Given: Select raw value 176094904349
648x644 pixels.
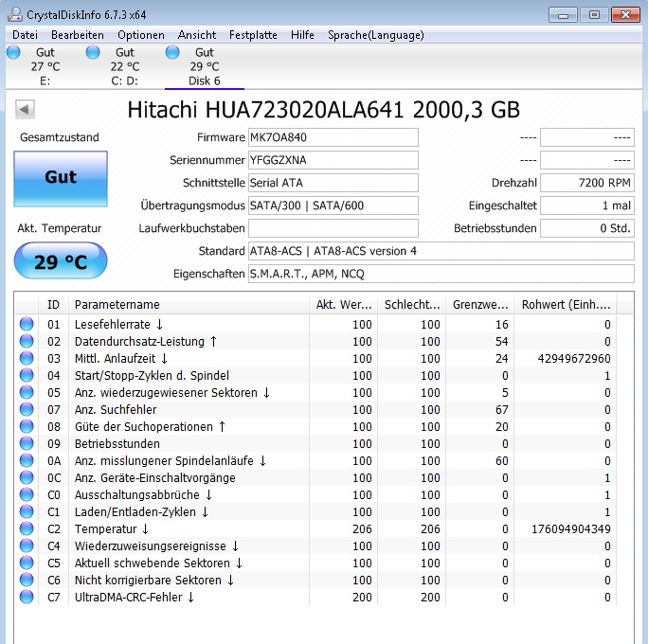Looking at the screenshot, I should pos(571,529).
